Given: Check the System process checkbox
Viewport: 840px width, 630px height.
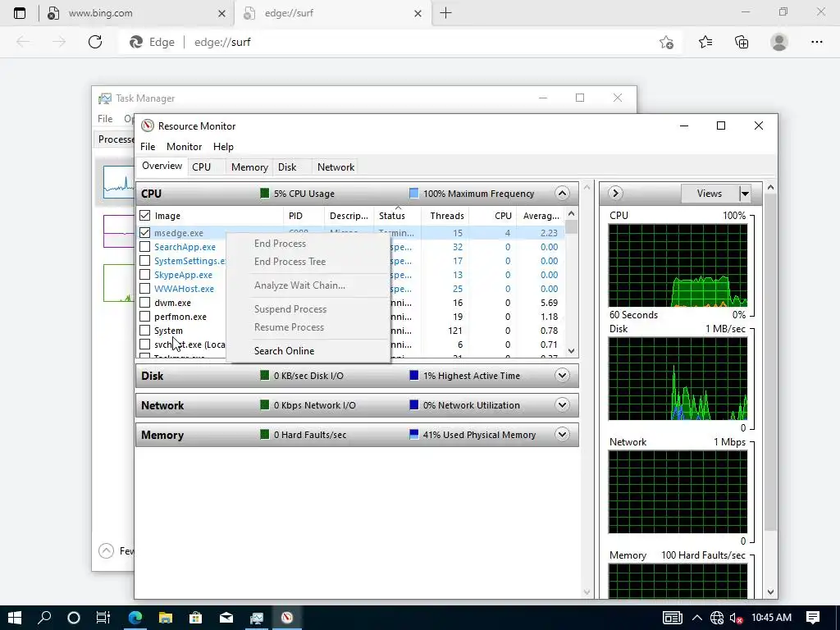Looking at the screenshot, I should click(x=144, y=330).
